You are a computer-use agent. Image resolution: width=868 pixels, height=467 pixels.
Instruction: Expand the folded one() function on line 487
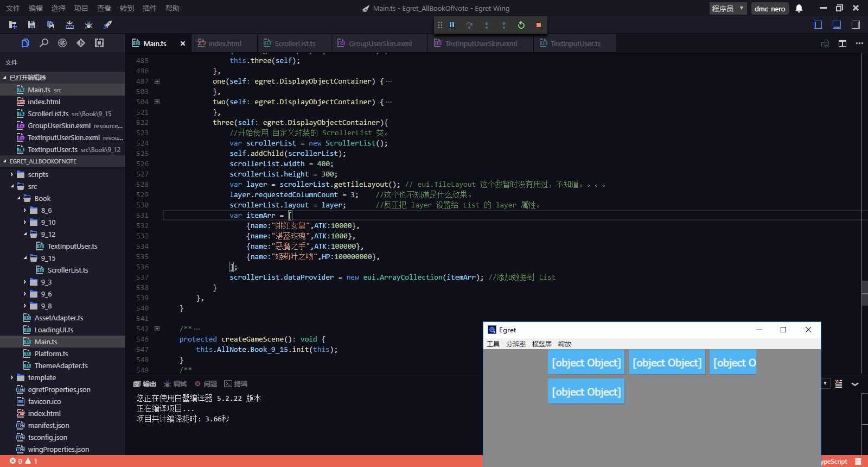coord(157,81)
